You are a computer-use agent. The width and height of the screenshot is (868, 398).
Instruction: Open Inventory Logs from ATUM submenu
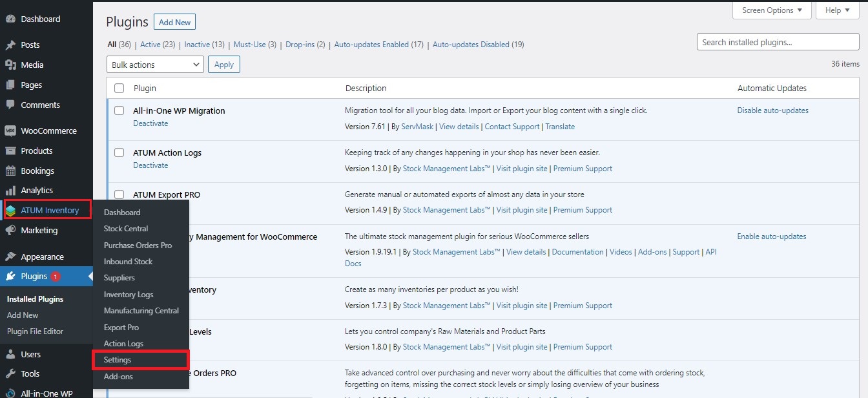click(129, 295)
